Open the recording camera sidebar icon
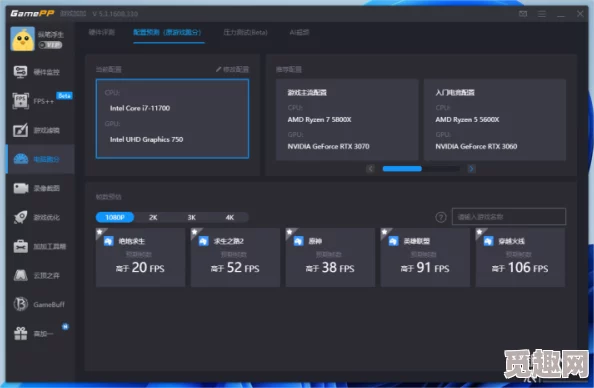The height and width of the screenshot is (388, 594). [21, 188]
